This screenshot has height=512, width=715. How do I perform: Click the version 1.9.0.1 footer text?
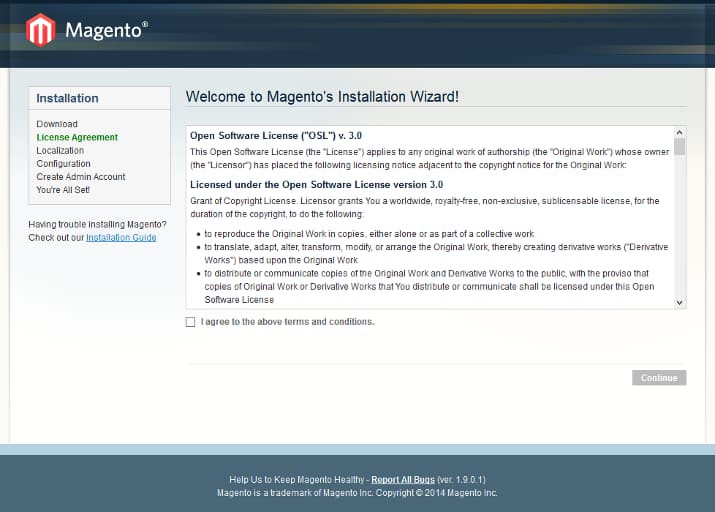click(x=461, y=480)
